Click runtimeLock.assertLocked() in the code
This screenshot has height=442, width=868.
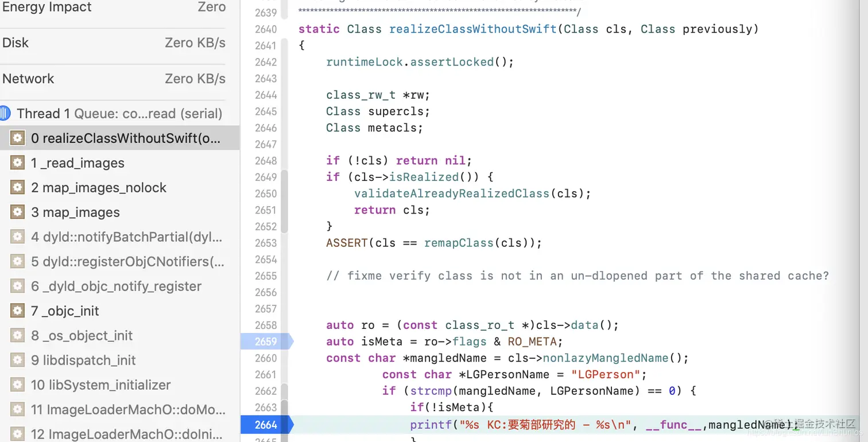(420, 62)
